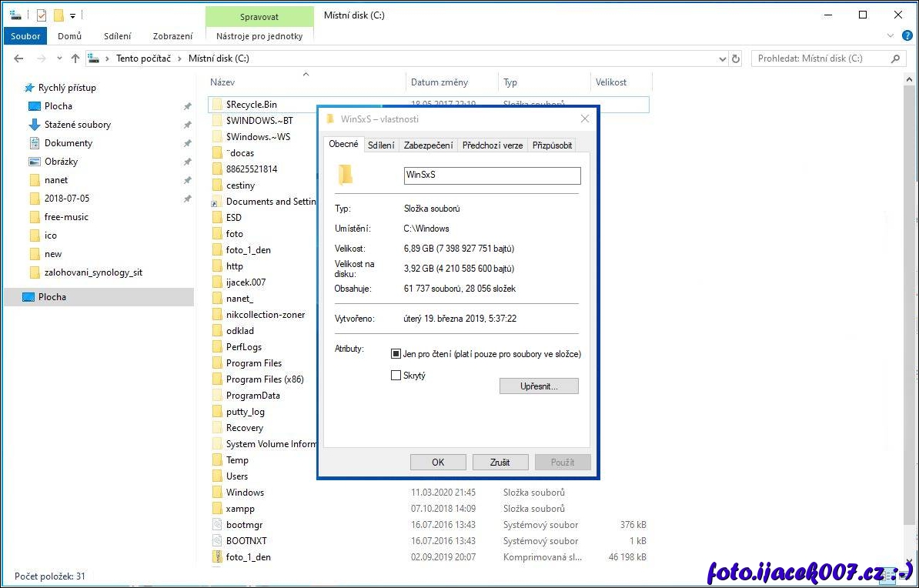Expand the ribbon using the chevron
The height and width of the screenshot is (588, 919).
(x=891, y=35)
